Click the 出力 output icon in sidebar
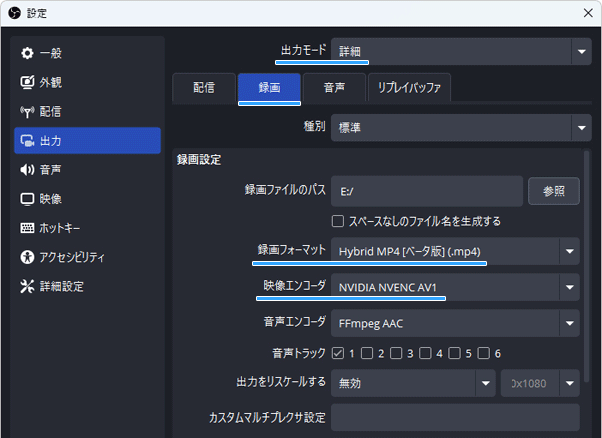 click(x=27, y=141)
